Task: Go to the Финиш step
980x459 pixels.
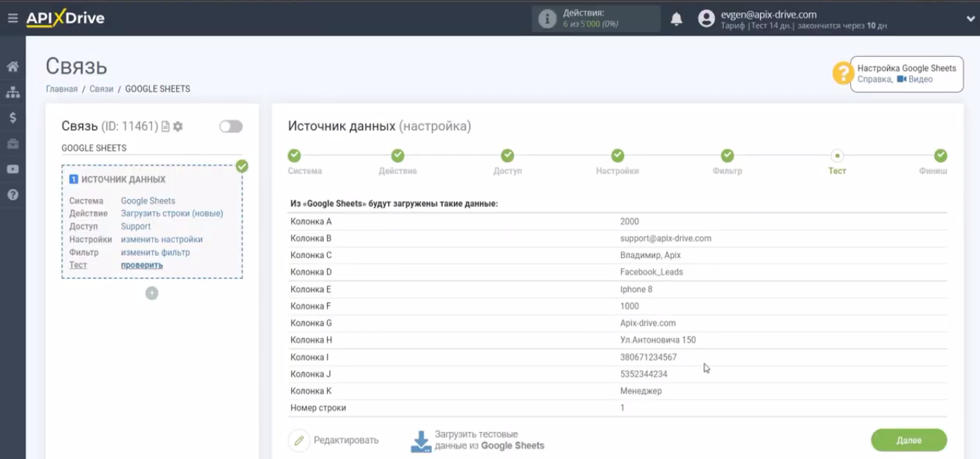Action: 940,155
